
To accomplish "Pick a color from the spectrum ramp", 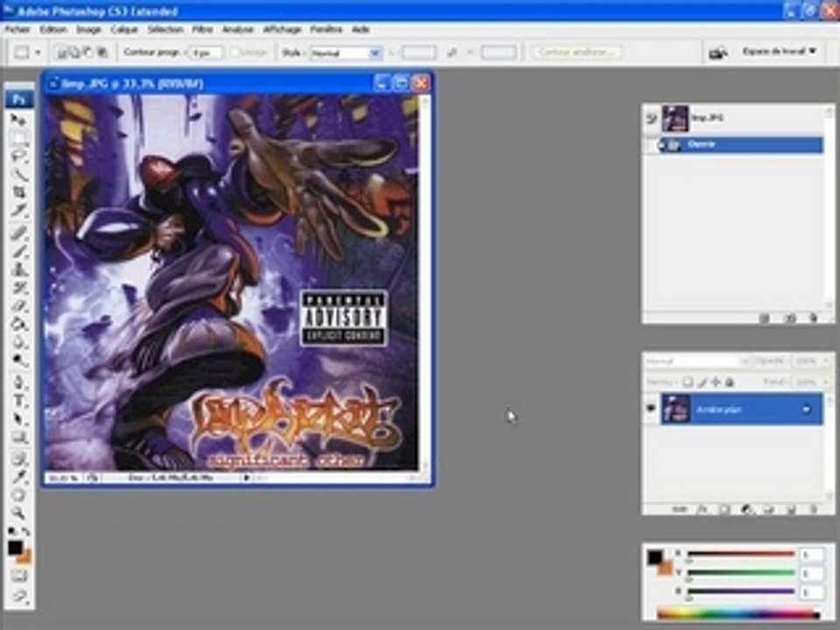I will click(738, 614).
